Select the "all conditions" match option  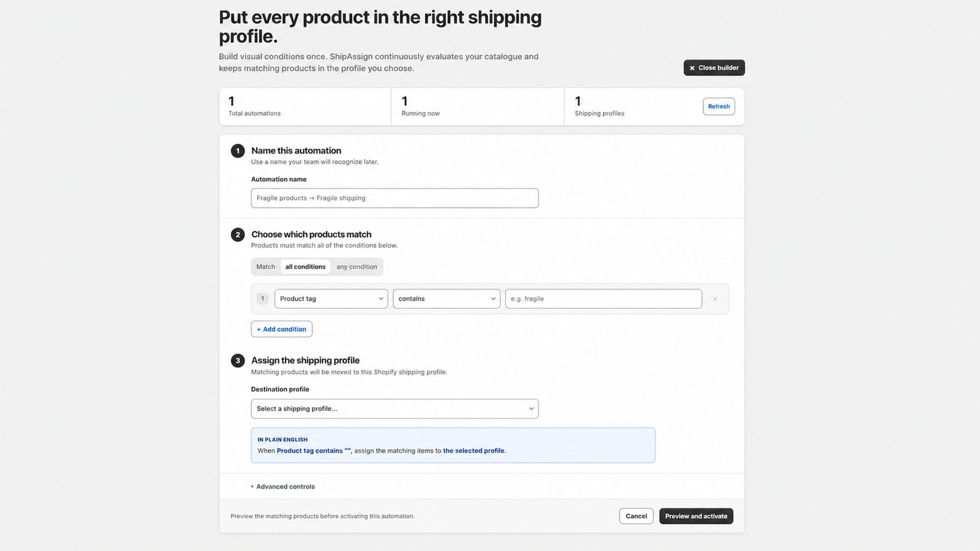pos(306,267)
